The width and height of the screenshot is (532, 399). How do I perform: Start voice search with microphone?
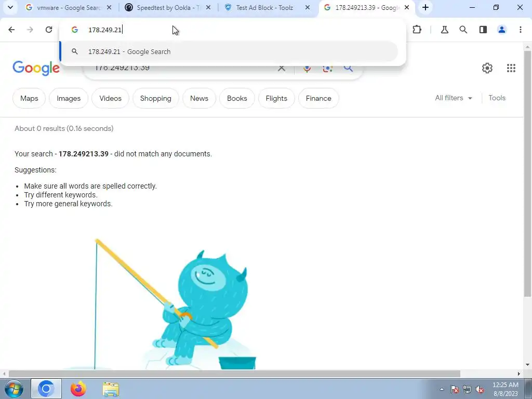pyautogui.click(x=307, y=68)
